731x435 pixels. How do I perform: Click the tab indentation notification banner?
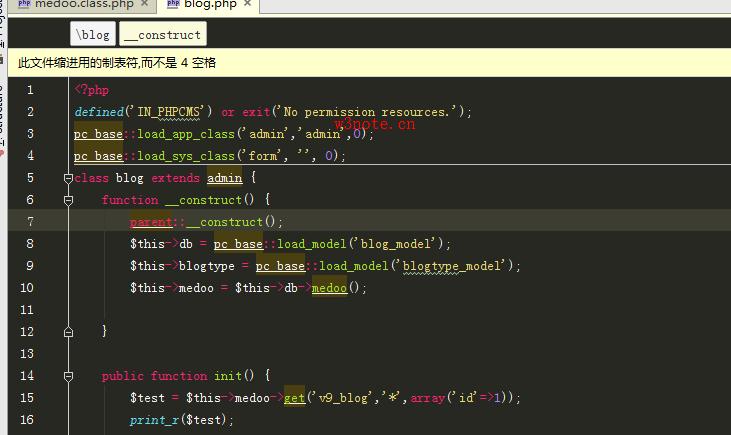click(369, 62)
